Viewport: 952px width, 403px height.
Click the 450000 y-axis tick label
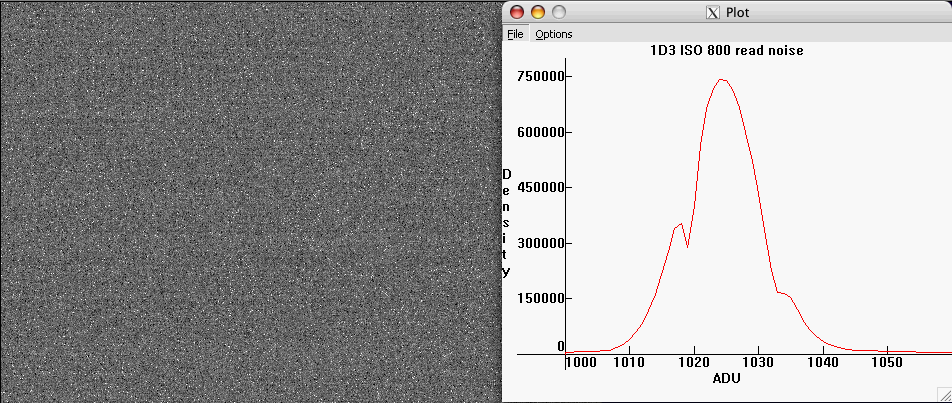pyautogui.click(x=540, y=187)
